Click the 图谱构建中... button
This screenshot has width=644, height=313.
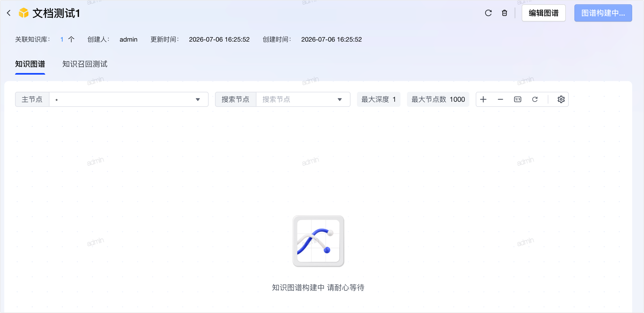(x=603, y=13)
